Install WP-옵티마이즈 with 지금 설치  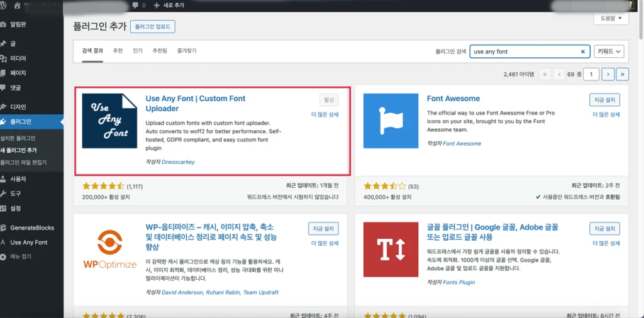tap(324, 229)
